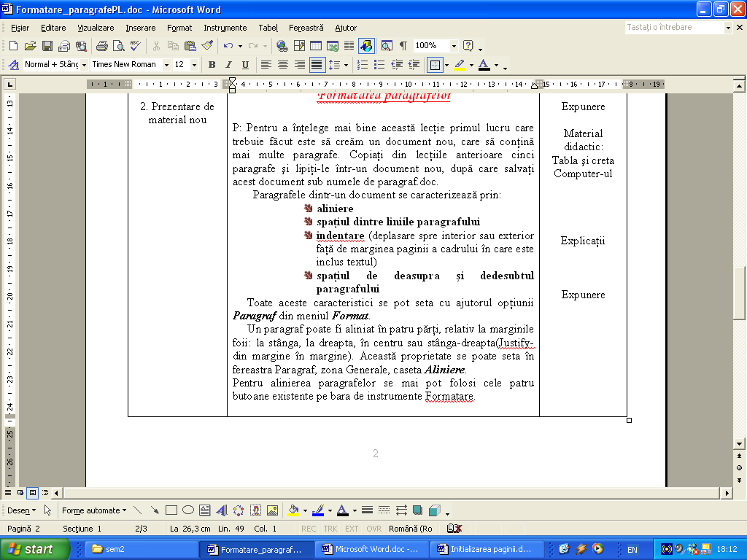Open the Forme automate dropdown
This screenshot has height=560, width=747.
(x=94, y=510)
